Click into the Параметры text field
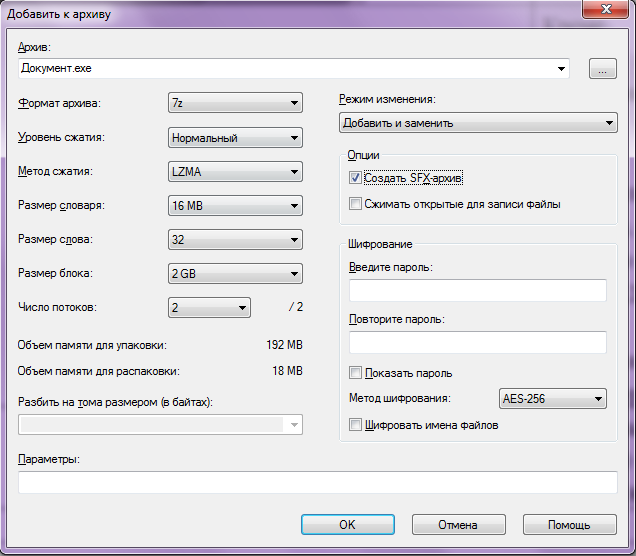 (x=318, y=482)
